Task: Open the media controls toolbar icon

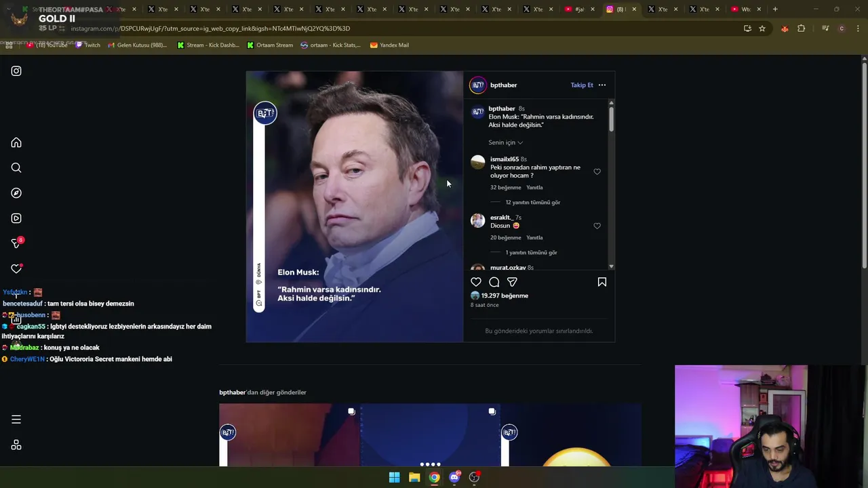Action: pyautogui.click(x=825, y=28)
